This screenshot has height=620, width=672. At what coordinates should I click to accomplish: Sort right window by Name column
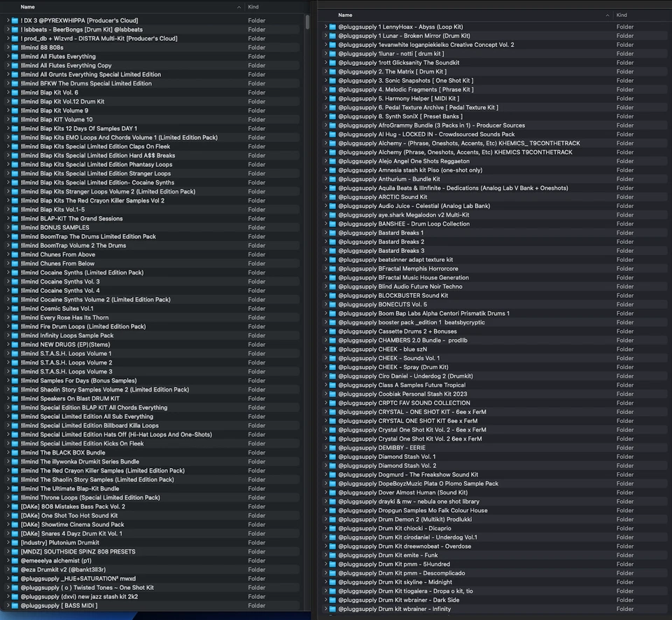pyautogui.click(x=345, y=15)
